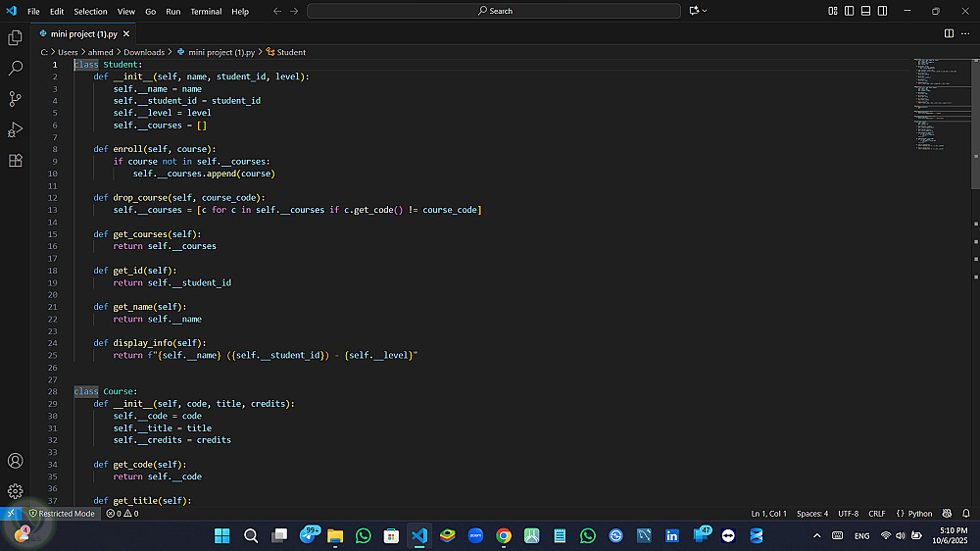Toggle the Secondary Side Bar visibility
Image resolution: width=980 pixels, height=551 pixels.
882,11
